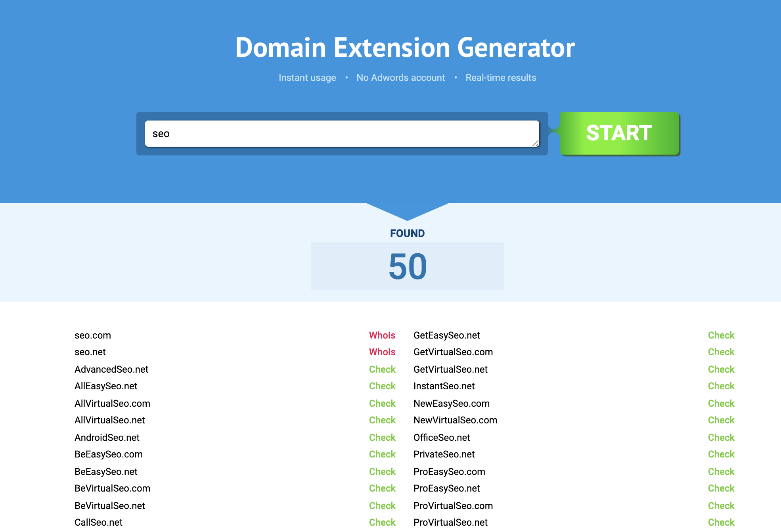This screenshot has height=532, width=781.
Task: Click the 'No Adwords account' tagline text
Action: [401, 78]
